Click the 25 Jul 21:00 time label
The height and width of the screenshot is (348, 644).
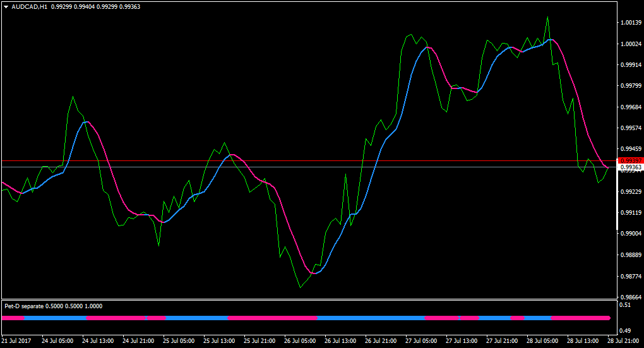coord(259,341)
